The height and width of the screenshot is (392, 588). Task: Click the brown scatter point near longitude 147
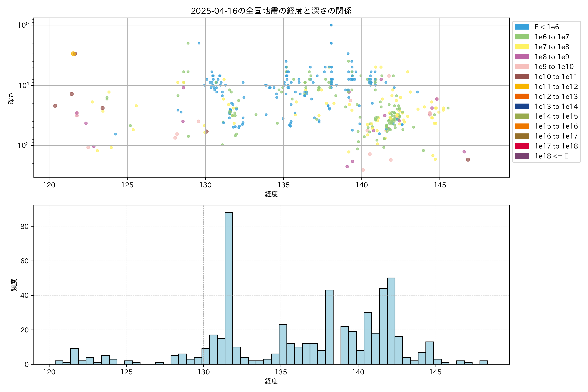pyautogui.click(x=468, y=160)
